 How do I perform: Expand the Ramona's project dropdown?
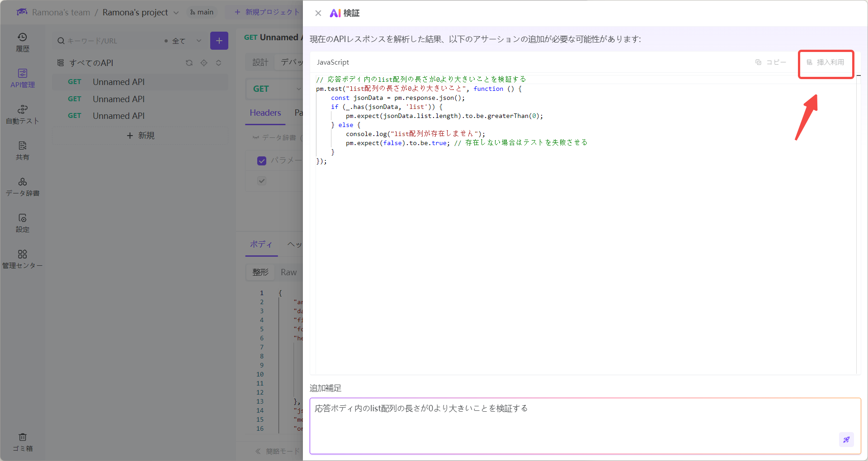coord(176,12)
